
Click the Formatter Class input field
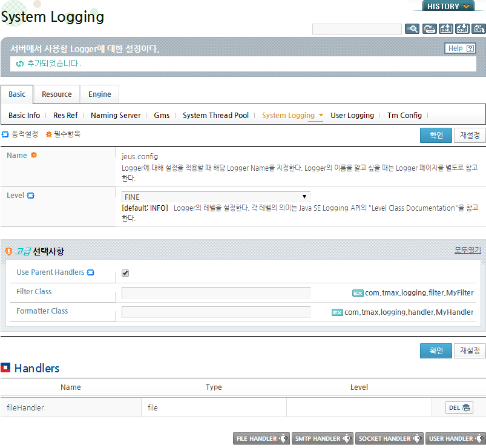pyautogui.click(x=215, y=312)
